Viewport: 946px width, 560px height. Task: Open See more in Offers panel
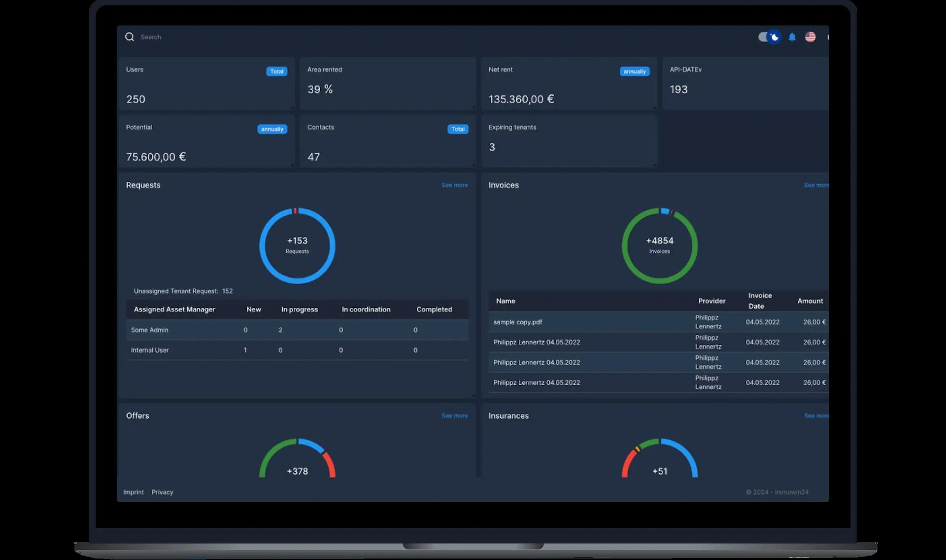point(455,416)
